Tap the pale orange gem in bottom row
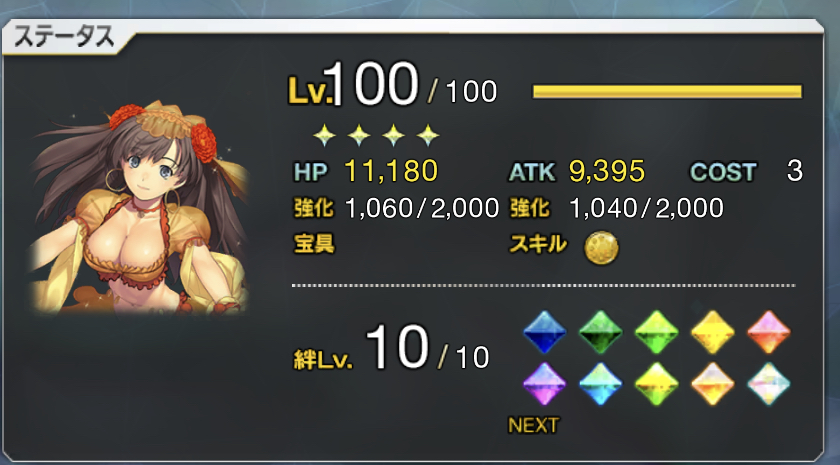The width and height of the screenshot is (840, 465). 712,384
